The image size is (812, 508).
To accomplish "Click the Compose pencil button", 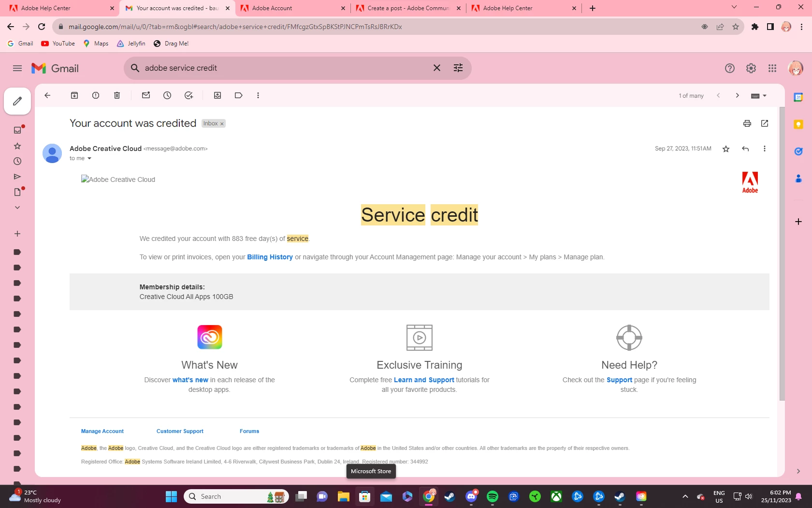I will [17, 101].
